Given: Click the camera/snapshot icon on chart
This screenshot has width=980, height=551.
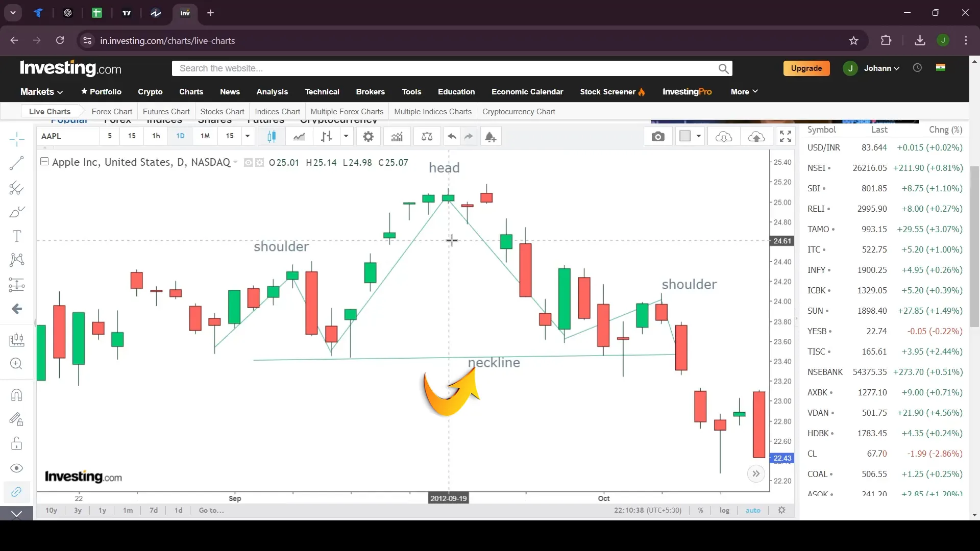Looking at the screenshot, I should 657,137.
